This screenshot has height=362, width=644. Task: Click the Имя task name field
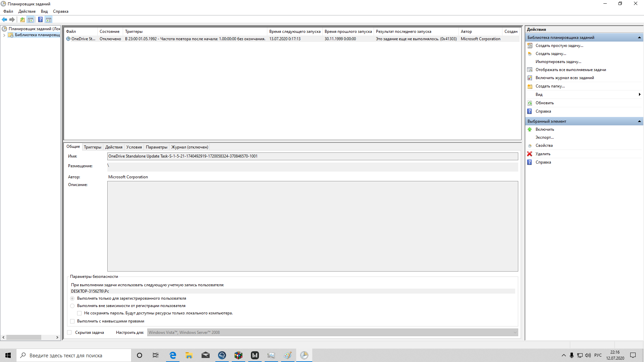313,156
